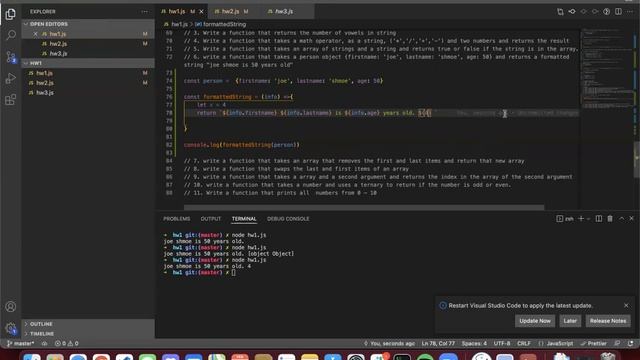
Task: Click the editor vertical scrollbar thumb
Action: [x=636, y=159]
